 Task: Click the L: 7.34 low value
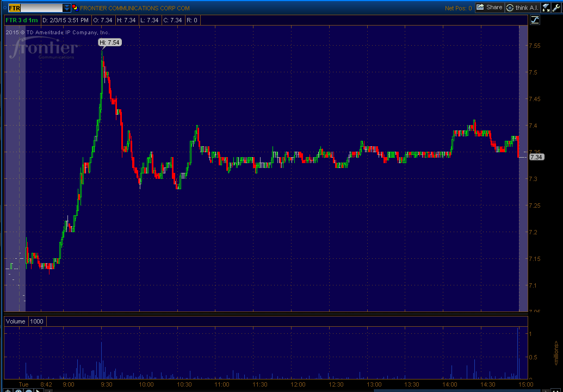150,21
